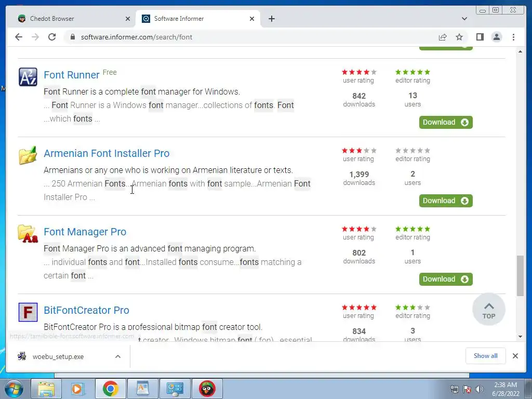
Task: Click Font Manager Pro editor rating stars
Action: (x=413, y=229)
